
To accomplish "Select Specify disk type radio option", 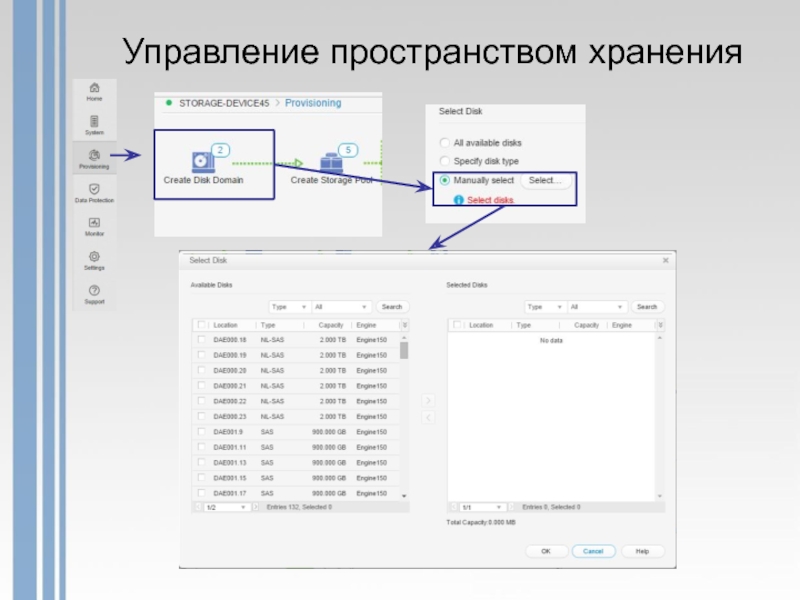I will click(x=444, y=161).
